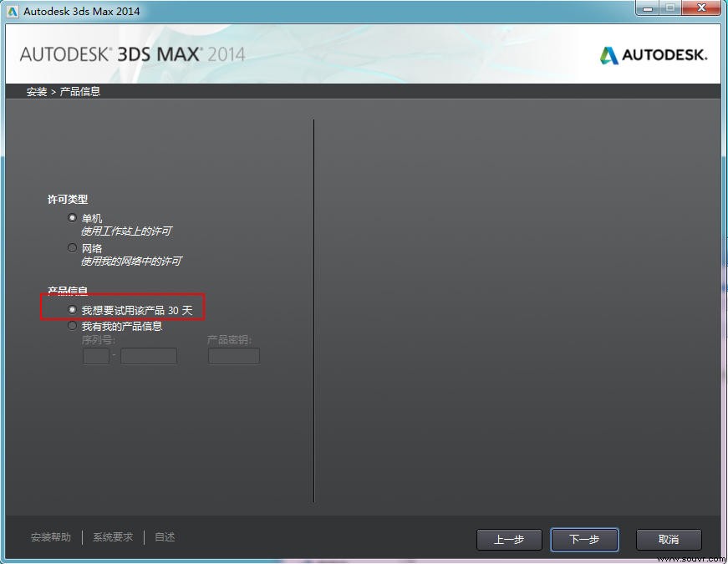The height and width of the screenshot is (564, 728).
Task: Select the 单机 standalone license radio button
Action: point(72,217)
